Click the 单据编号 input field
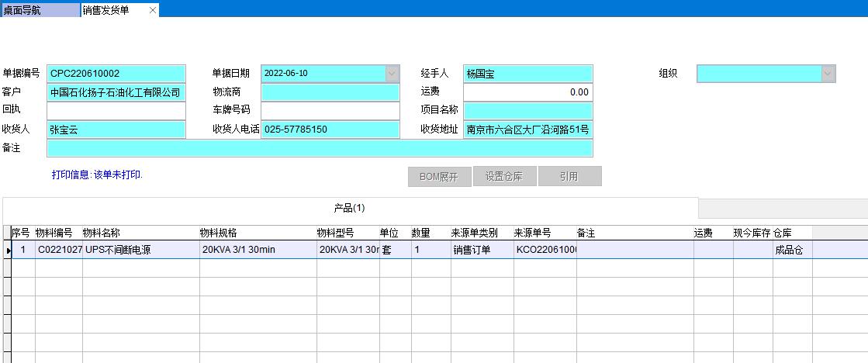This screenshot has width=868, height=363. point(116,74)
